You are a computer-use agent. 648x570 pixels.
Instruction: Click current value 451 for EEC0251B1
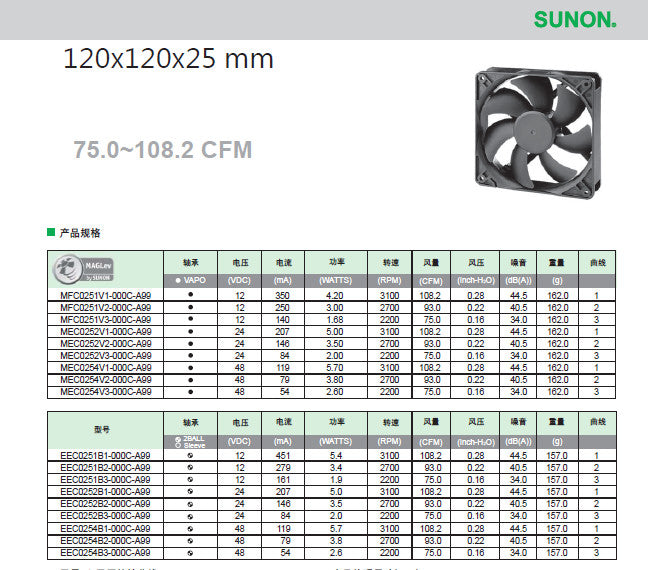tap(283, 456)
